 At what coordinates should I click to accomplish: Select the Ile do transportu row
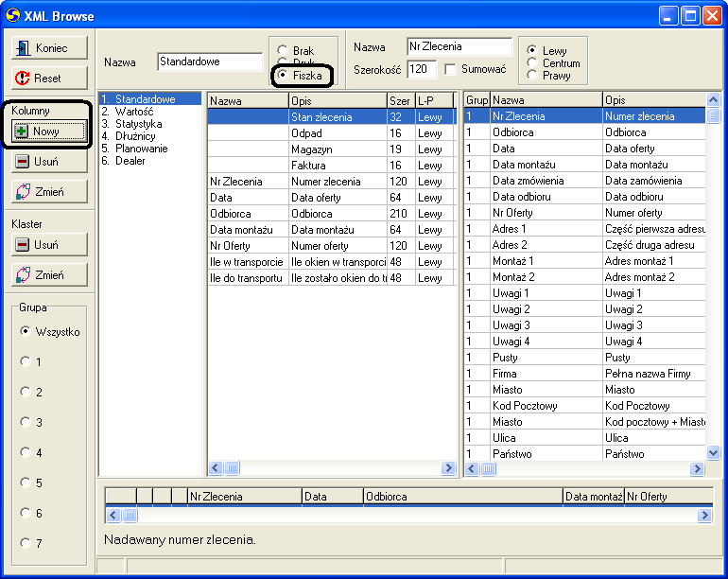[332, 278]
